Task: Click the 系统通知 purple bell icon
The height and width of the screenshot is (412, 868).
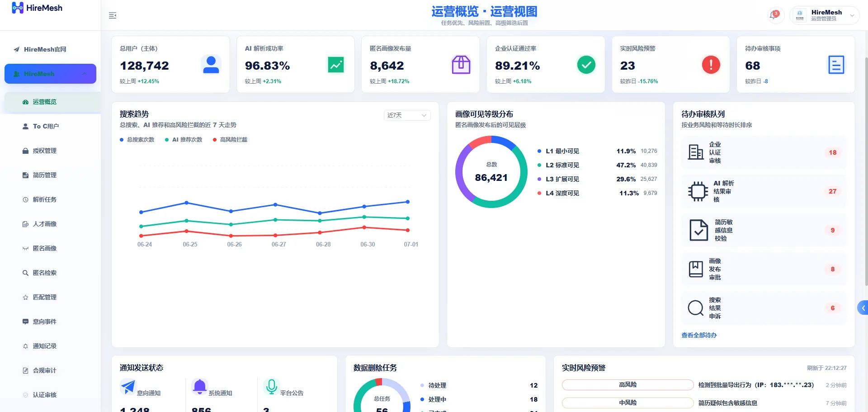Action: coord(199,387)
